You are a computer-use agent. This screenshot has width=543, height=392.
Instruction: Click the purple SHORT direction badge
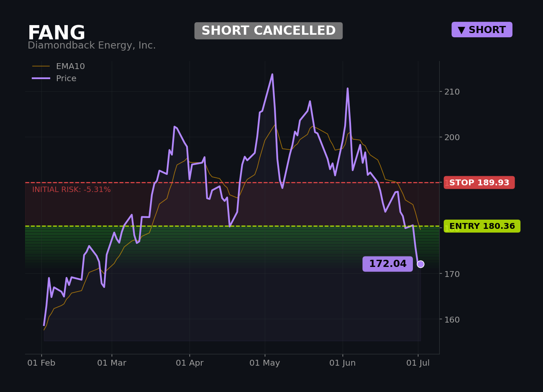pyautogui.click(x=482, y=30)
